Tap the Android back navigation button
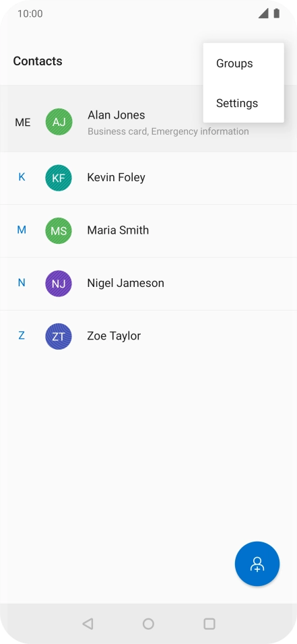297x644 pixels. [x=88, y=624]
